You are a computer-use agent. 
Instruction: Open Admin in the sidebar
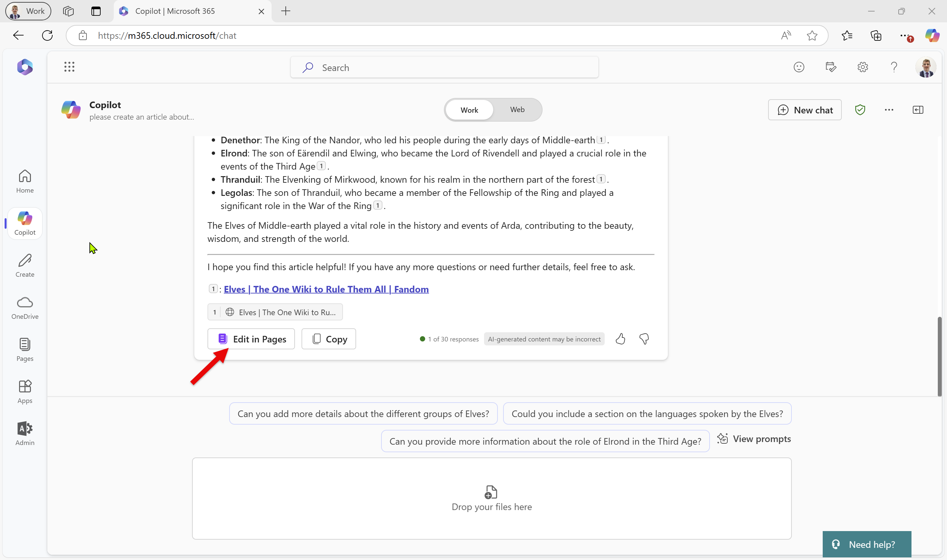click(25, 434)
